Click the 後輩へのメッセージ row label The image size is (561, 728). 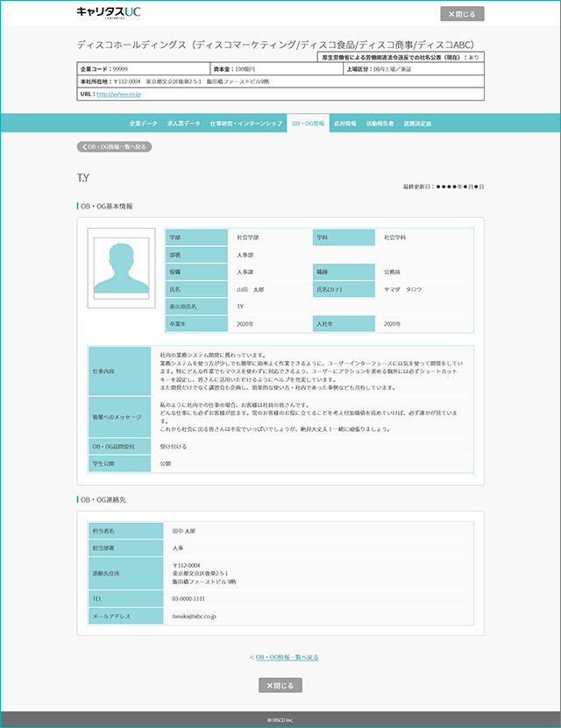pos(119,417)
